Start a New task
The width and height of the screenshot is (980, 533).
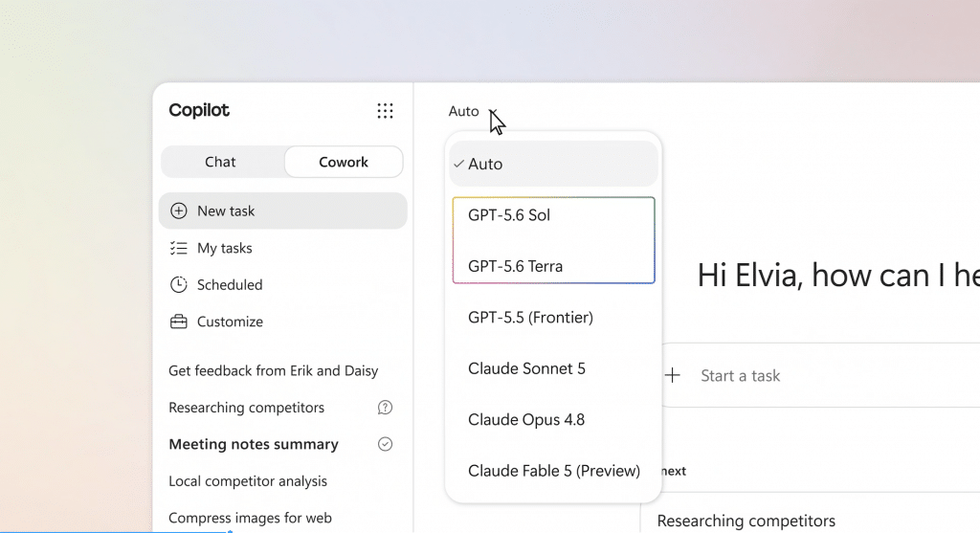pos(283,211)
